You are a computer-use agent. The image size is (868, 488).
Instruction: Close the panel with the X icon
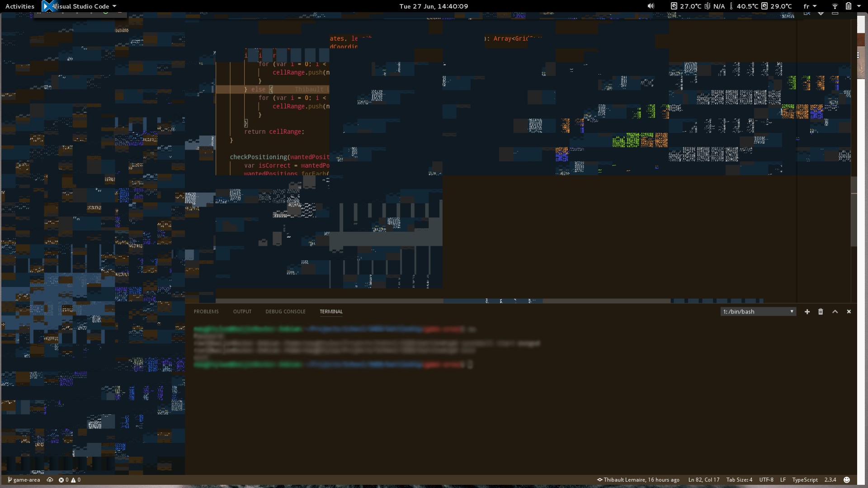coord(849,311)
